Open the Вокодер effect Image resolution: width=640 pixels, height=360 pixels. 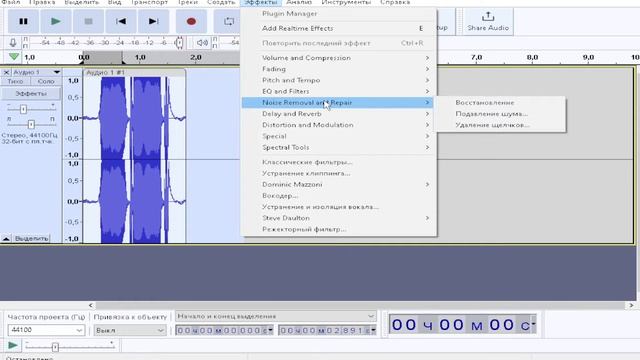coord(339,196)
